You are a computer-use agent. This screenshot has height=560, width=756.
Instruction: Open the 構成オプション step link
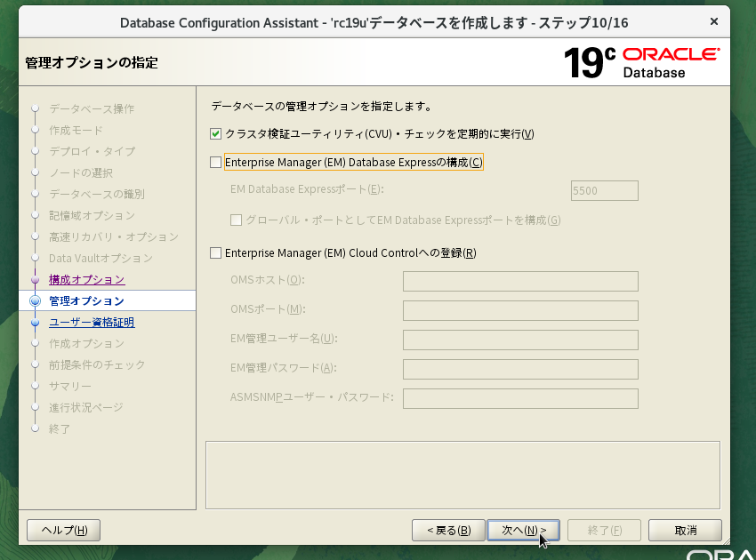pos(87,279)
